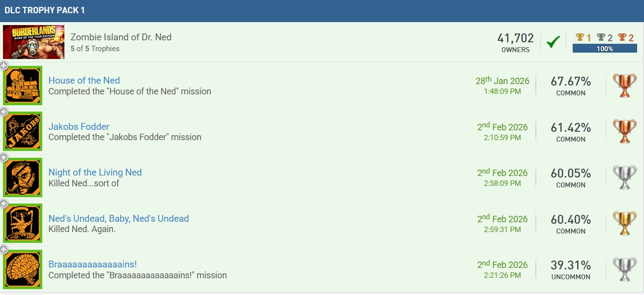Click the Braaaaaaaaaaaaains brain trophy icon
The width and height of the screenshot is (644, 295).
pyautogui.click(x=23, y=269)
